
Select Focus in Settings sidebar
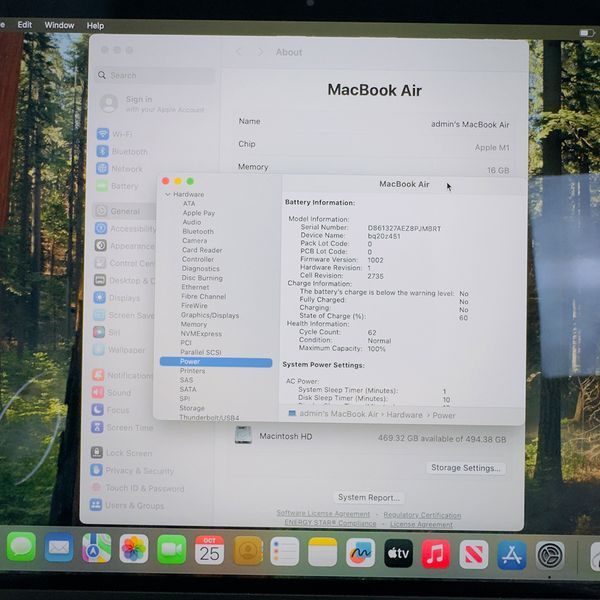coord(111,410)
